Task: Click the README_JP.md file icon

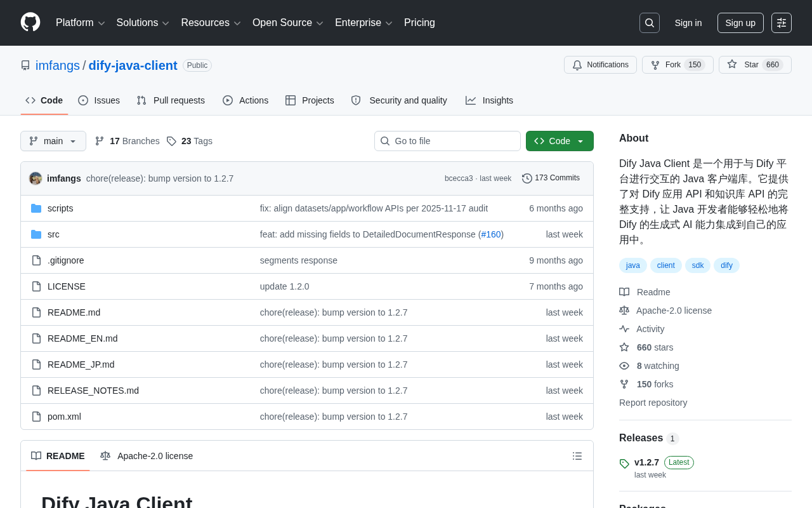Action: click(x=36, y=364)
